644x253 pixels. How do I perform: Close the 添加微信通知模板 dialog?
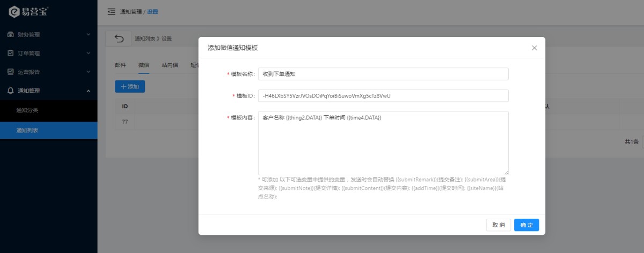[534, 48]
